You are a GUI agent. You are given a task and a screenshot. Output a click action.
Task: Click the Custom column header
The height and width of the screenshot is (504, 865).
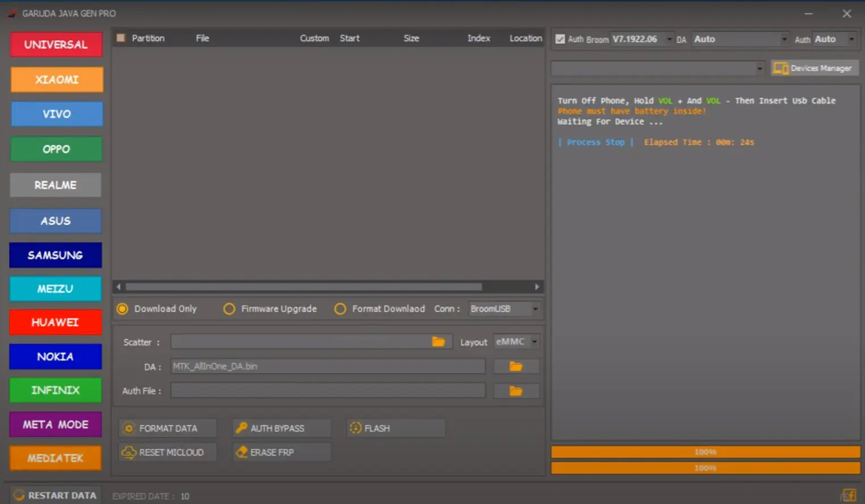tap(315, 38)
